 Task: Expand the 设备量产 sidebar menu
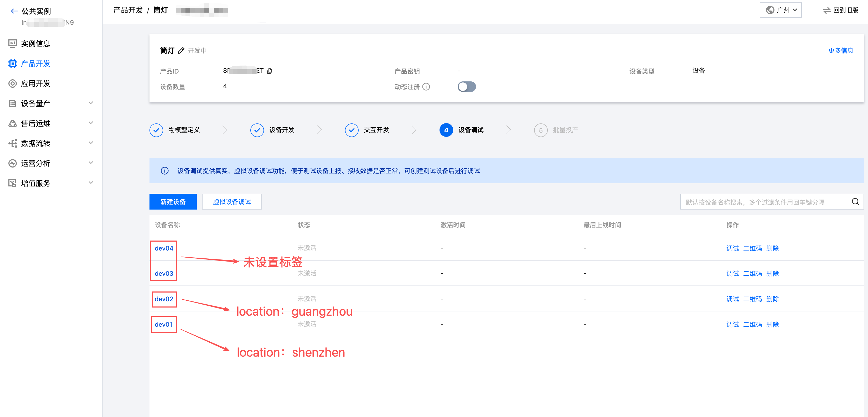90,103
